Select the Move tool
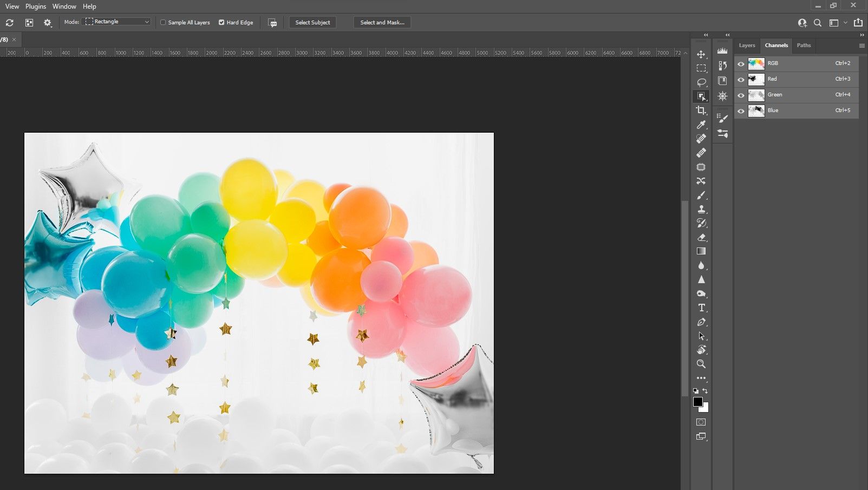This screenshot has width=868, height=490. click(701, 54)
